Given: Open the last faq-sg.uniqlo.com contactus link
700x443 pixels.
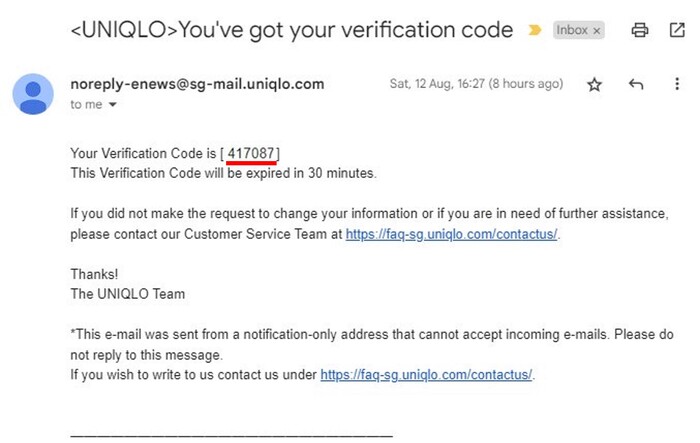Looking at the screenshot, I should [x=427, y=375].
